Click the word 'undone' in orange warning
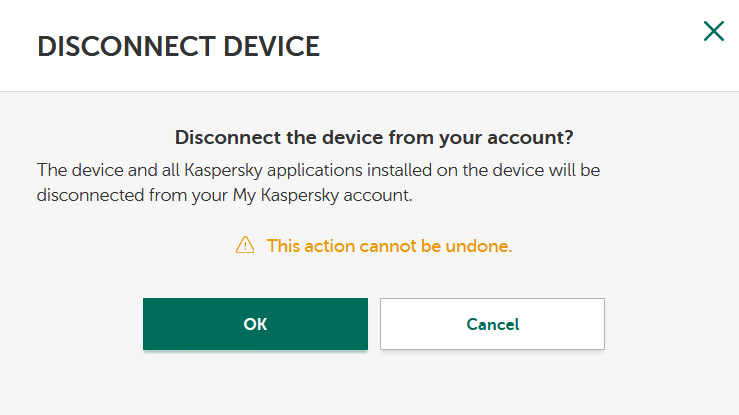The height and width of the screenshot is (415, 739). click(x=476, y=246)
